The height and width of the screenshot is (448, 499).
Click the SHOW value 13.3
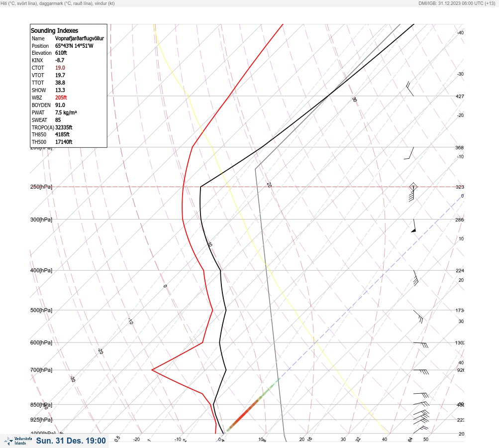coord(60,90)
